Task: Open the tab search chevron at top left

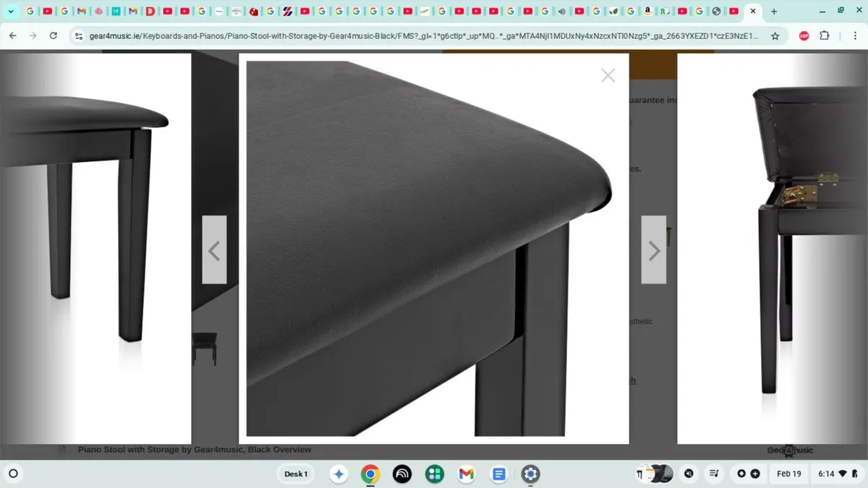Action: [x=9, y=12]
